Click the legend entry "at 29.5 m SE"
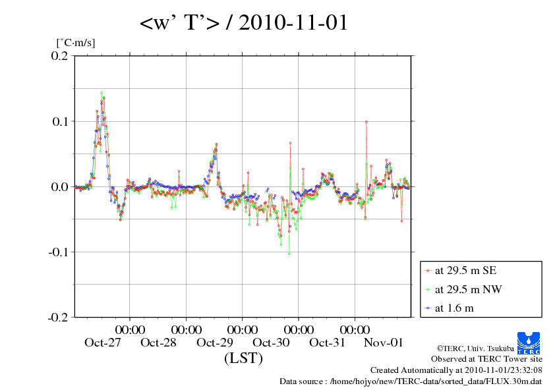This screenshot has width=555, height=392. pos(466,271)
